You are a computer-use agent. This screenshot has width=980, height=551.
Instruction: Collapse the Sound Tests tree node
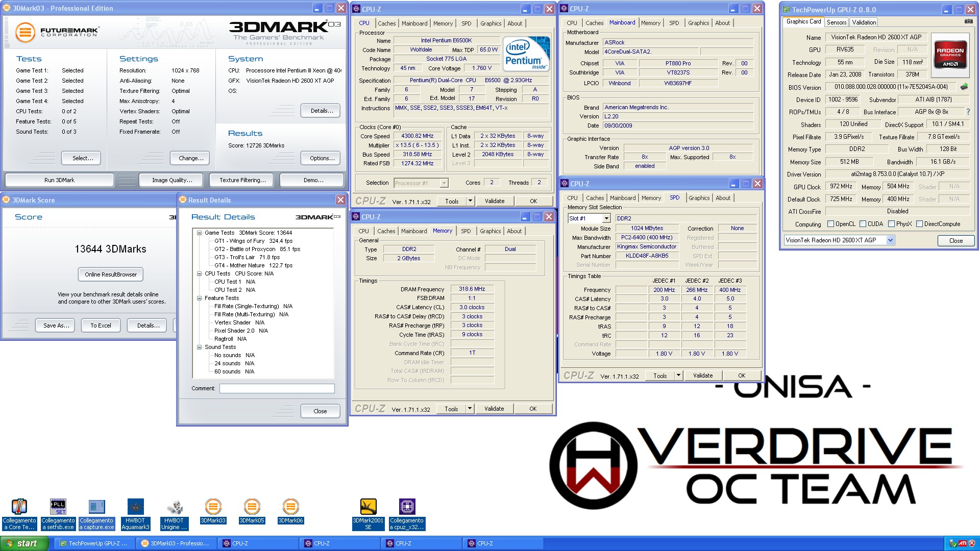pyautogui.click(x=199, y=347)
